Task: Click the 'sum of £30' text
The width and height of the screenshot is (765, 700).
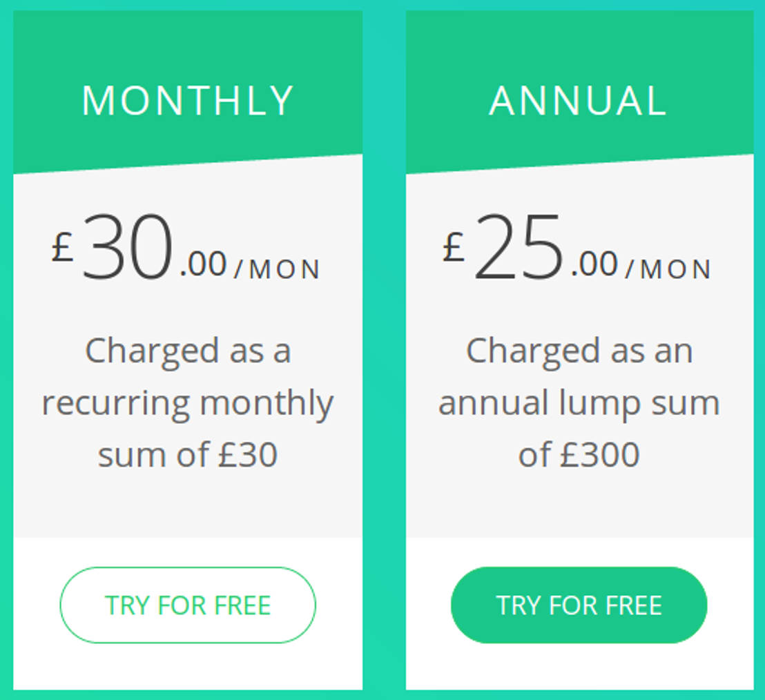Action: pyautogui.click(x=188, y=455)
